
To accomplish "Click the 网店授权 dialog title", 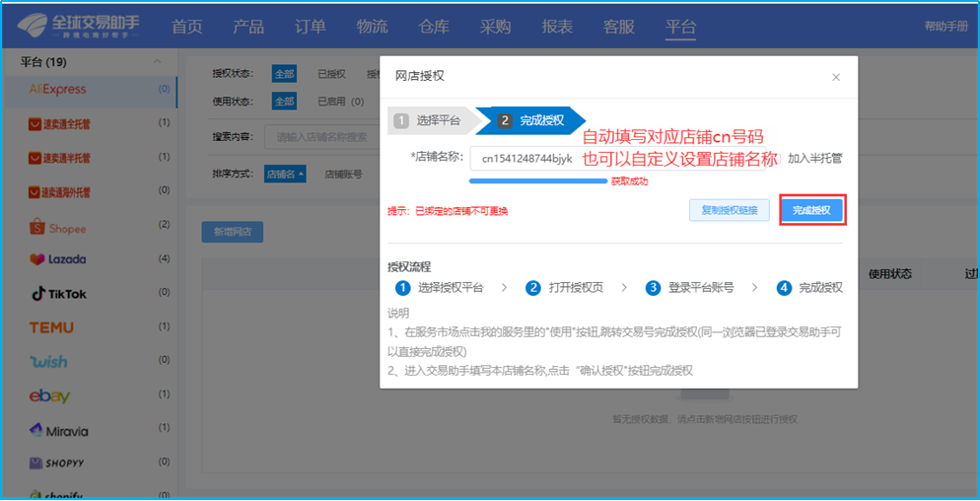I will pos(420,76).
